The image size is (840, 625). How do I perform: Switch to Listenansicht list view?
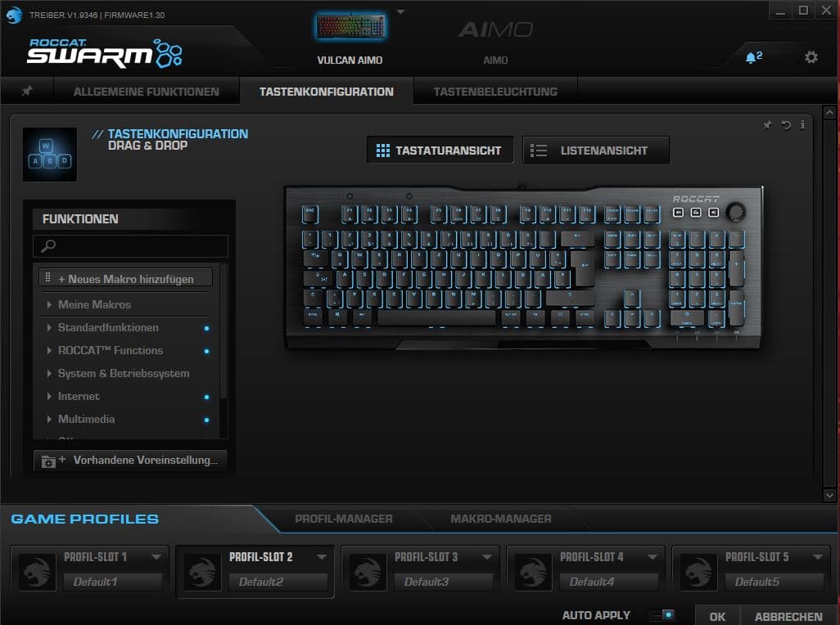coord(595,151)
